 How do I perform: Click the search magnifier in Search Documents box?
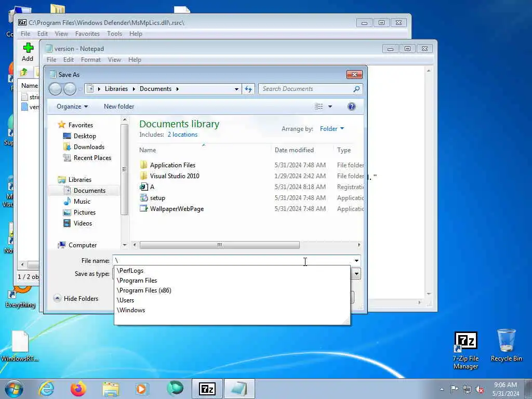click(x=356, y=89)
